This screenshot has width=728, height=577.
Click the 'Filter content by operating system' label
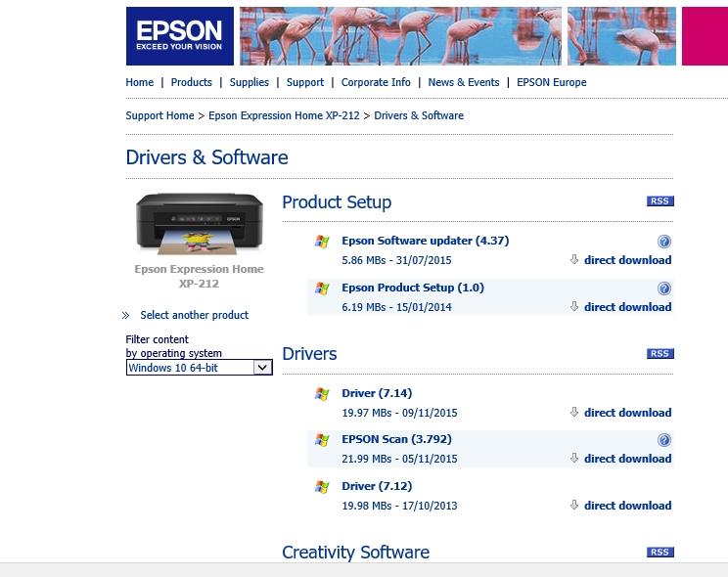(x=173, y=346)
